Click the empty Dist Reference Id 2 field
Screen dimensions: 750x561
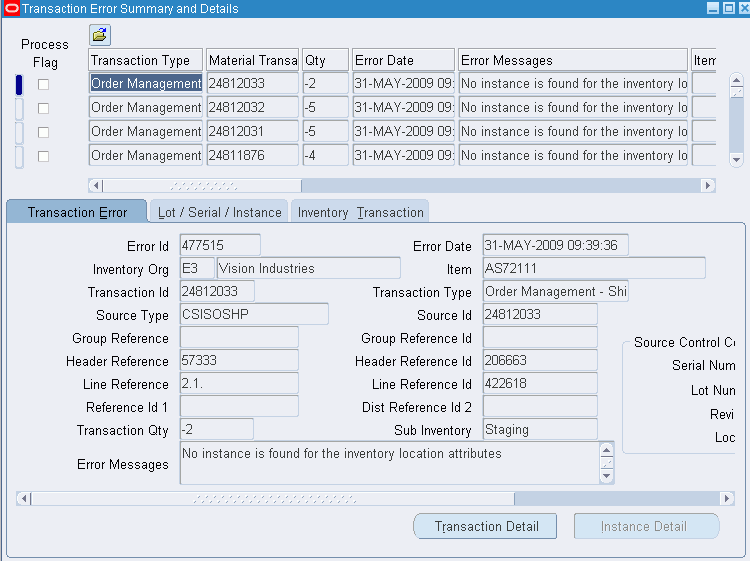[540, 406]
